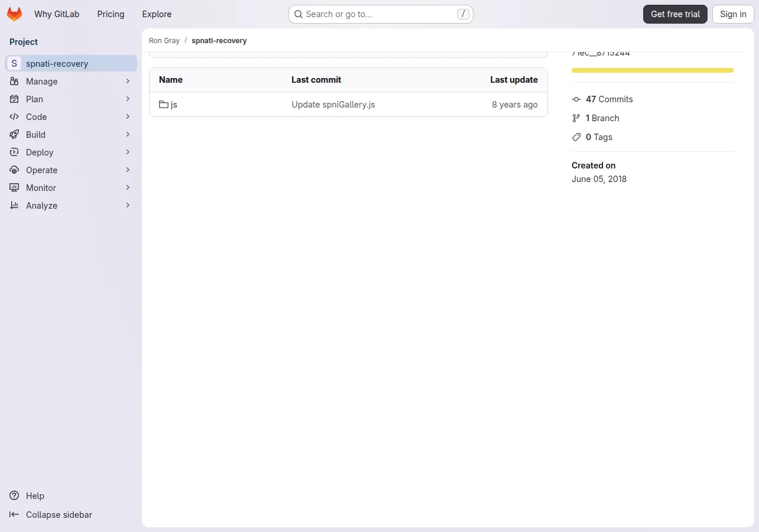759x532 pixels.
Task: View the 0 Tags link
Action: coord(599,137)
